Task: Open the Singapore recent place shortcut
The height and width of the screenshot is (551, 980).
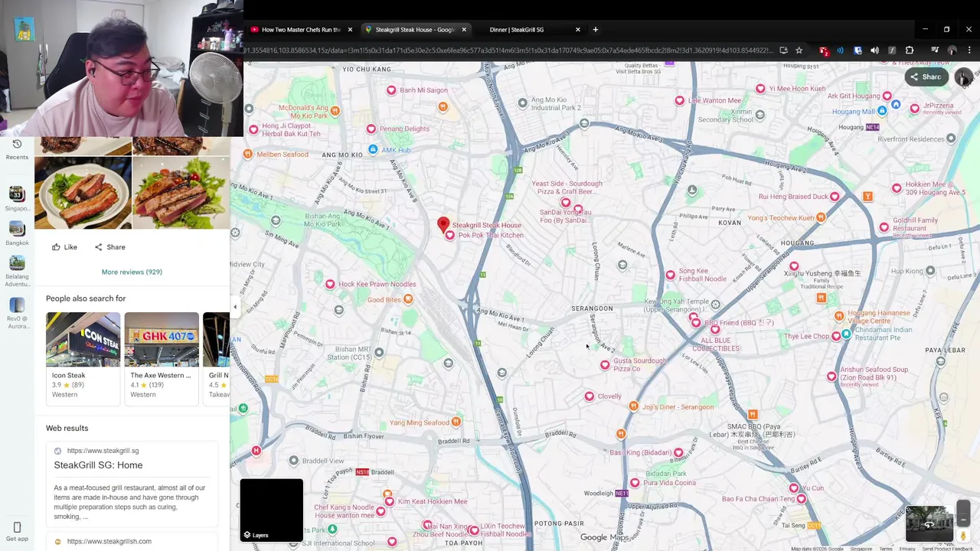Action: click(x=17, y=198)
